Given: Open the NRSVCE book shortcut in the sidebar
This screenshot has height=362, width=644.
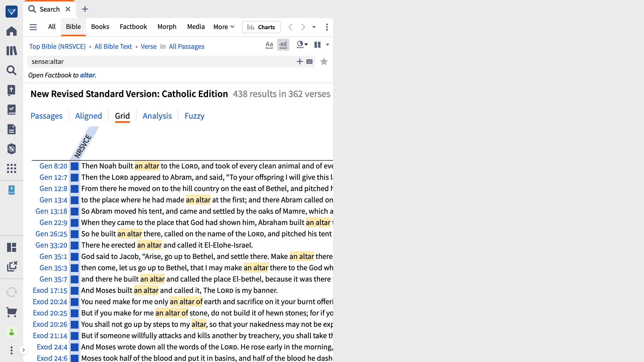Looking at the screenshot, I should (x=12, y=190).
